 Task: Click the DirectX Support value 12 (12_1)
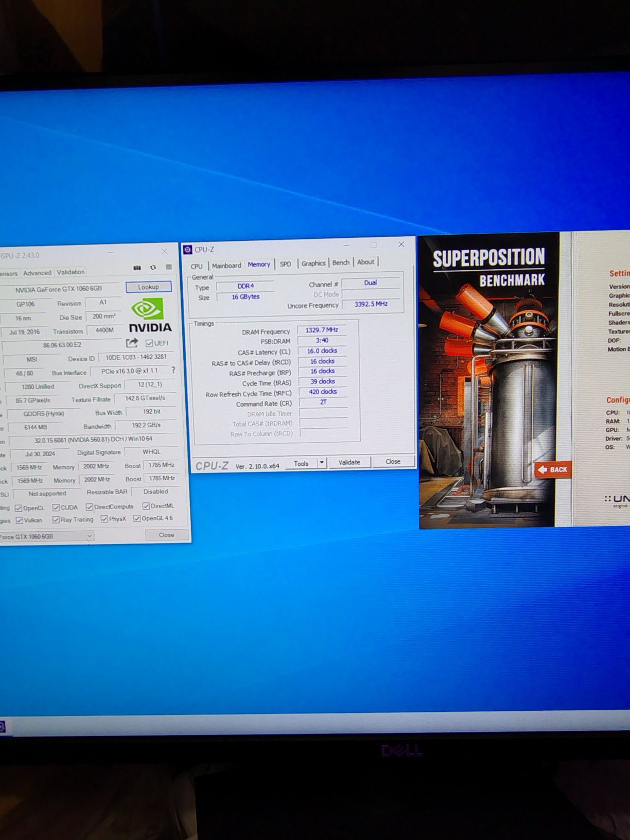(150, 384)
